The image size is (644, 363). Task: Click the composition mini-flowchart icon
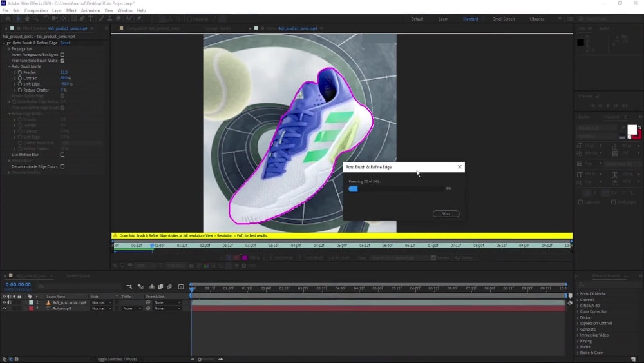tap(129, 286)
